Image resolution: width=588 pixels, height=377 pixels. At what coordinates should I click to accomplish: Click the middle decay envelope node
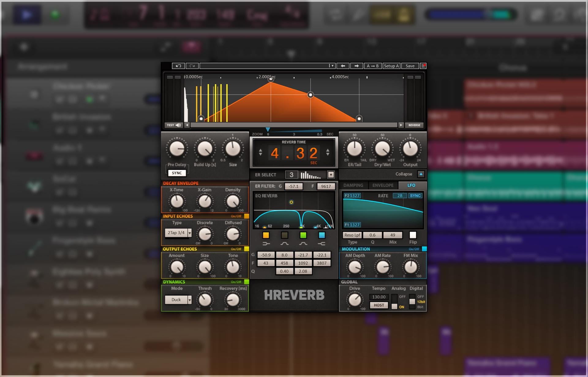click(311, 95)
